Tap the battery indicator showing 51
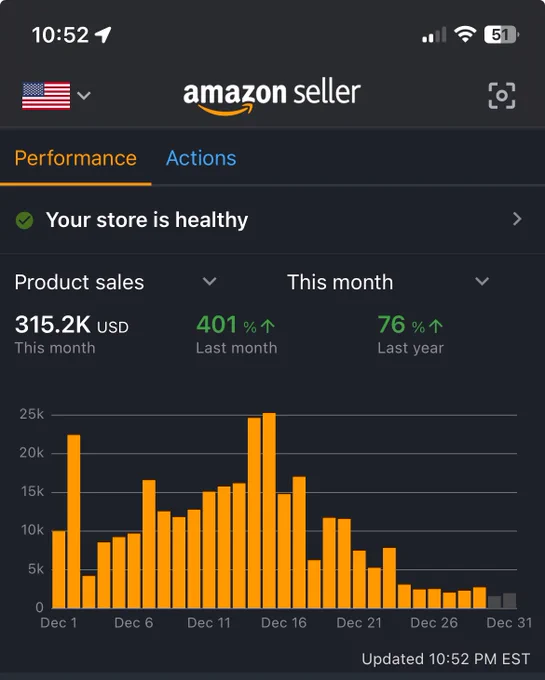This screenshot has width=545, height=680. (501, 34)
